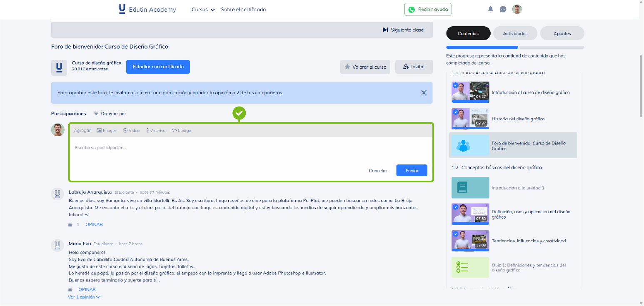Viewport: 644px width, 306px height.
Task: Add an Imagen attachment to the post
Action: click(x=107, y=130)
